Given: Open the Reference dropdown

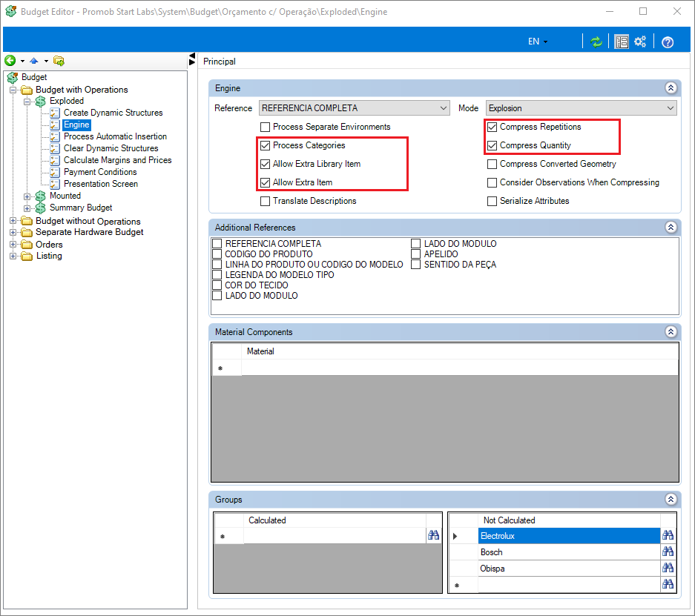Looking at the screenshot, I should pos(354,108).
